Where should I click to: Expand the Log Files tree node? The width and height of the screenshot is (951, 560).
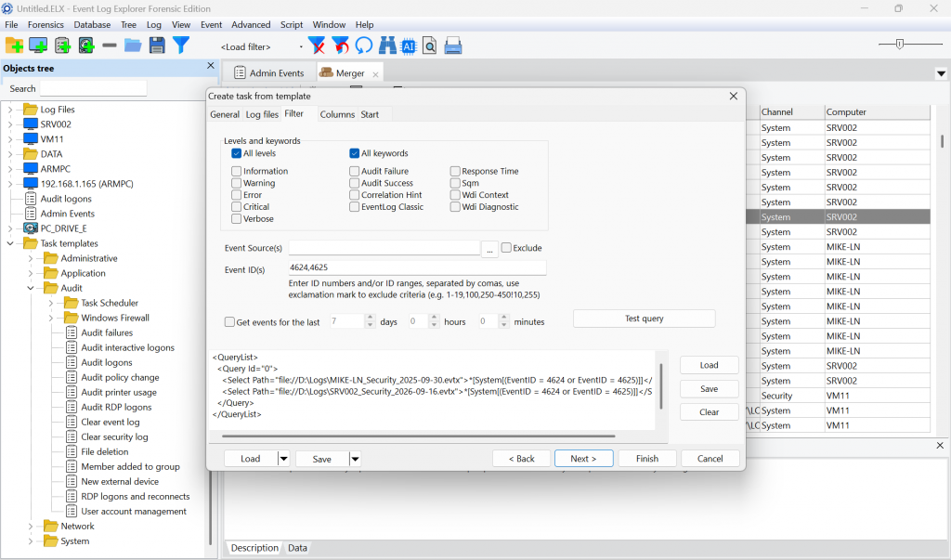[10, 110]
